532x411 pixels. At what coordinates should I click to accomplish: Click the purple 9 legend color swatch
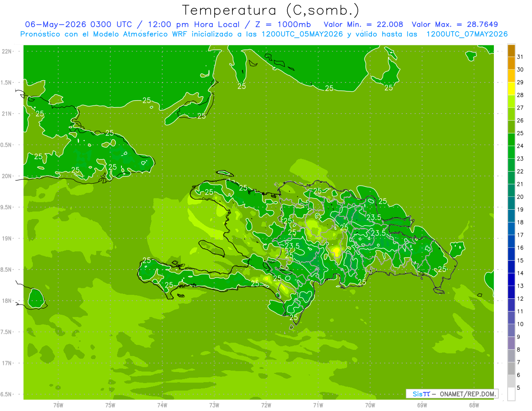[x=511, y=330]
